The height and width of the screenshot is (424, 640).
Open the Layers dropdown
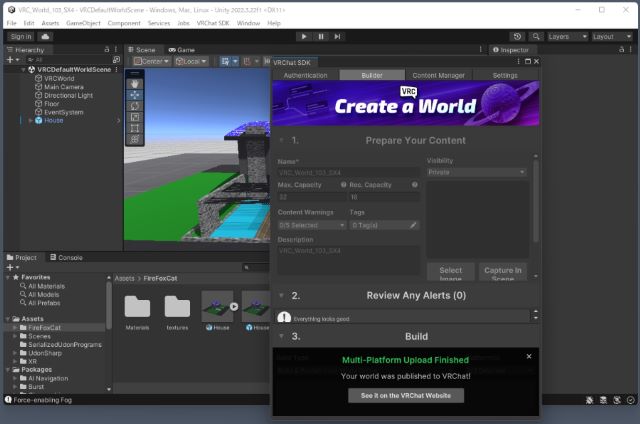[x=568, y=36]
